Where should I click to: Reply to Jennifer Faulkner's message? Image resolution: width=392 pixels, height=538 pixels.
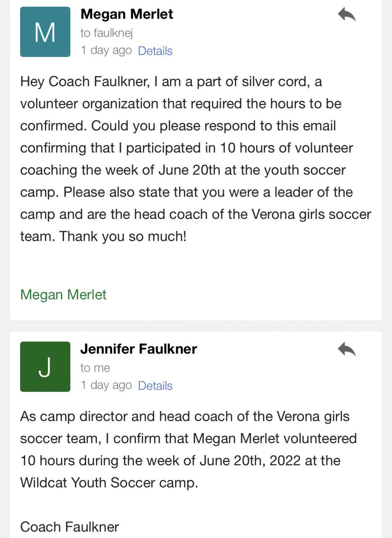[x=347, y=349]
